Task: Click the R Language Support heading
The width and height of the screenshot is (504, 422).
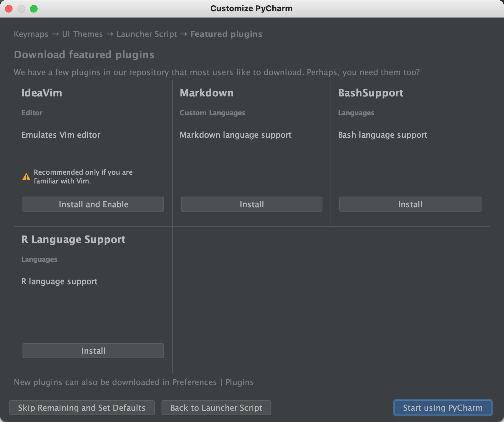Action: (73, 239)
